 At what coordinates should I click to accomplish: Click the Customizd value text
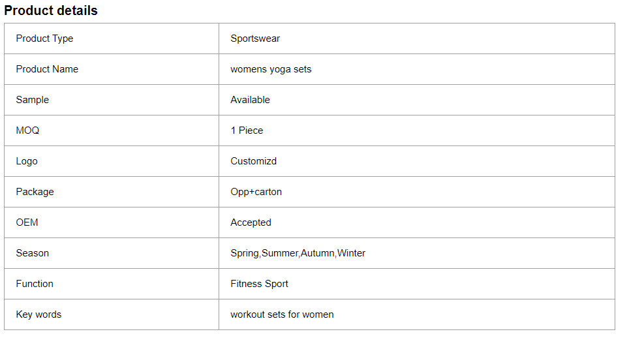253,161
